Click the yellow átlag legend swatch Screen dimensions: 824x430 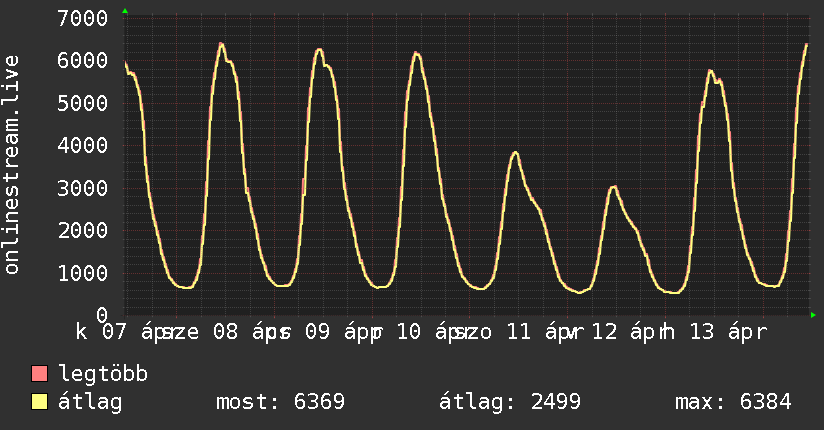coord(39,402)
